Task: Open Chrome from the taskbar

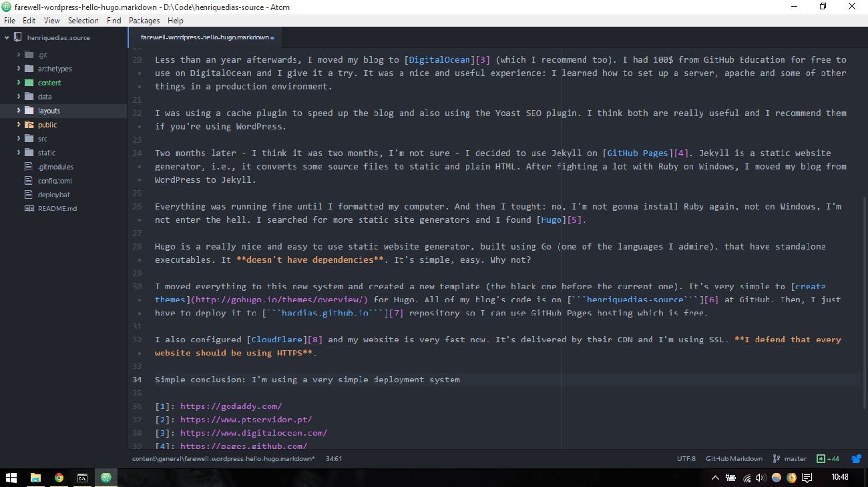Action: coord(59,478)
